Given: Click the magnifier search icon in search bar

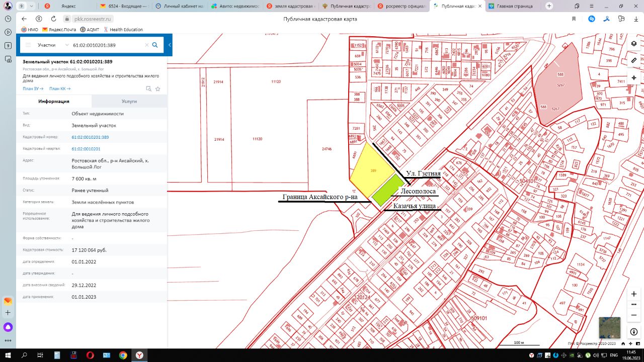Looking at the screenshot, I should click(x=155, y=45).
